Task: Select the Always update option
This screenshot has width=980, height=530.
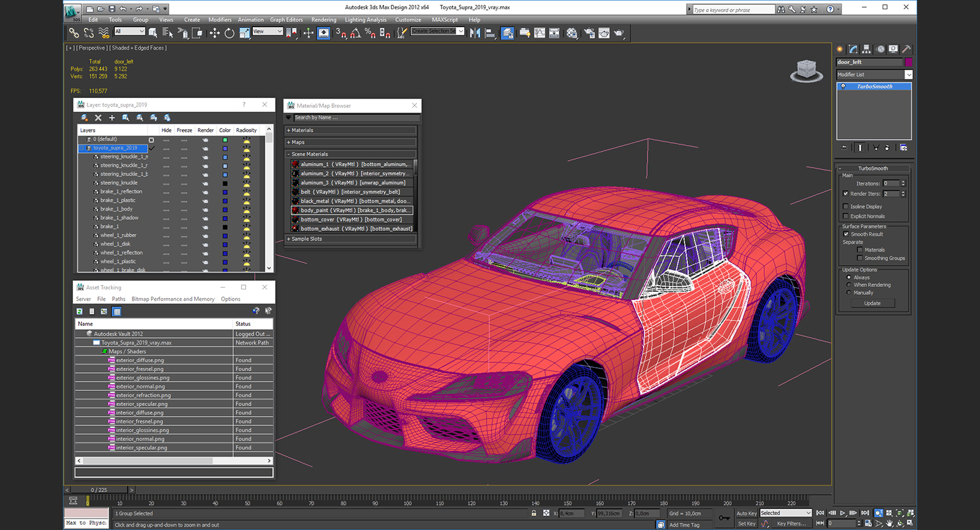Action: pyautogui.click(x=849, y=278)
